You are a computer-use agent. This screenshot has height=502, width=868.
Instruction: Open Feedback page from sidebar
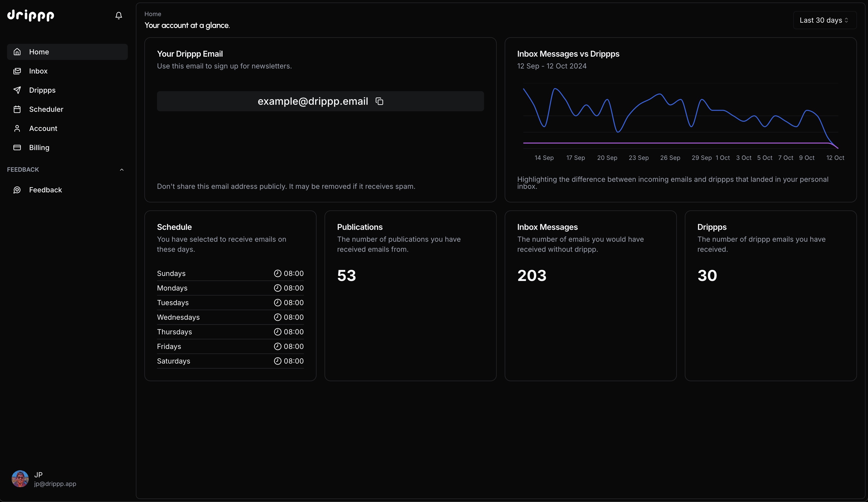coord(67,190)
